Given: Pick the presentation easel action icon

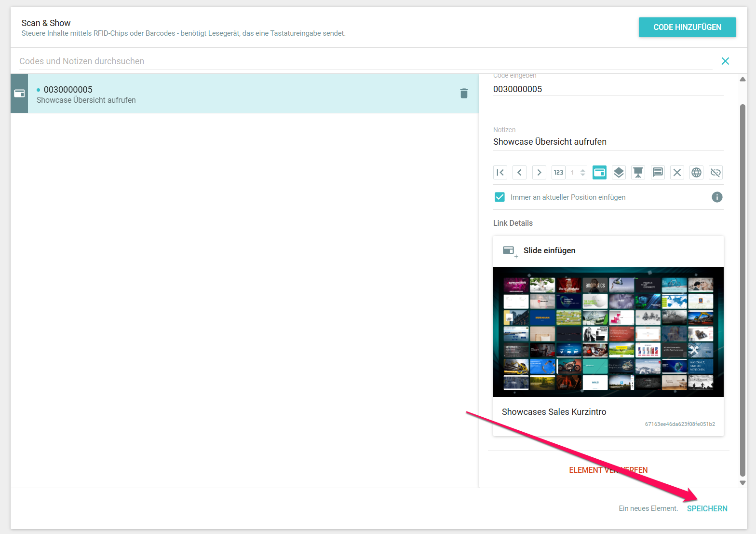Looking at the screenshot, I should tap(638, 172).
